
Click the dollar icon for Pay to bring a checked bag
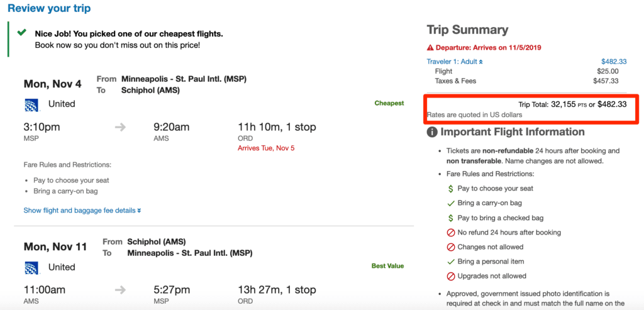pyautogui.click(x=450, y=218)
